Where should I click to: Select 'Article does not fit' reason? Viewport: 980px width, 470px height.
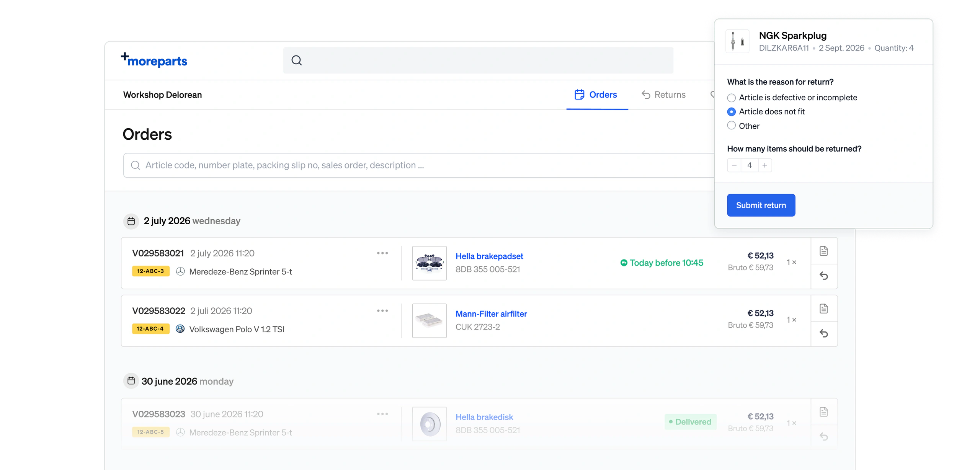click(x=731, y=112)
